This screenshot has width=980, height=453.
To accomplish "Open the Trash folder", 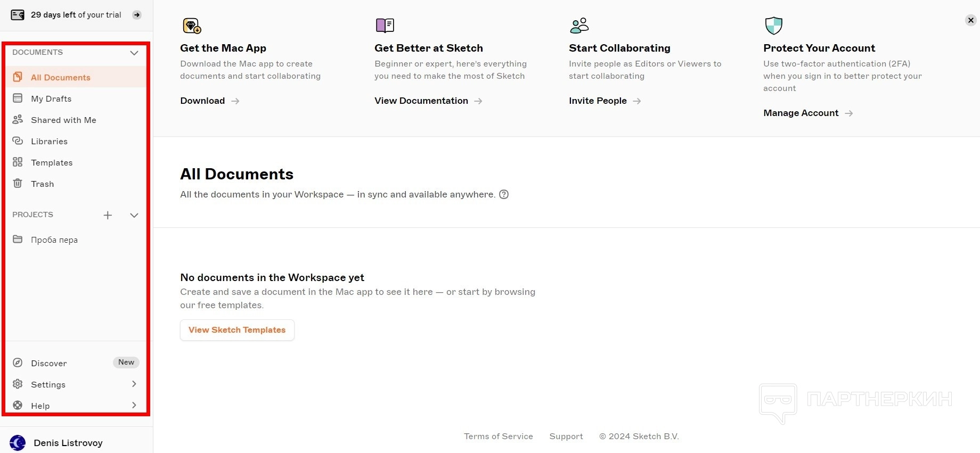I will point(42,184).
